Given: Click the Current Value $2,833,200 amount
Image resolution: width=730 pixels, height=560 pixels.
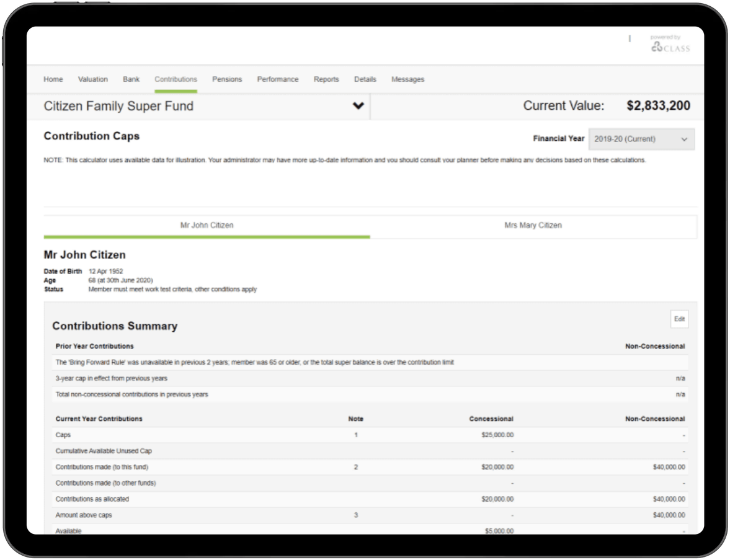Looking at the screenshot, I should pos(658,105).
